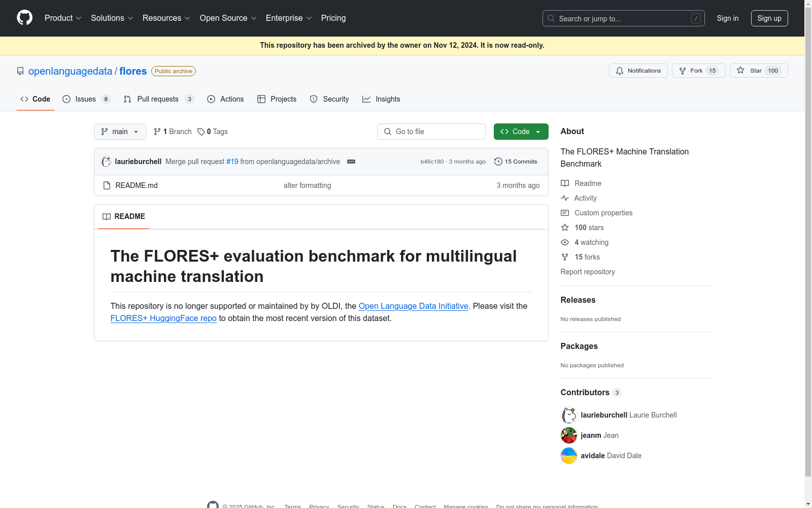
Task: Click the laurieburchell avatar in commit row
Action: click(x=106, y=162)
